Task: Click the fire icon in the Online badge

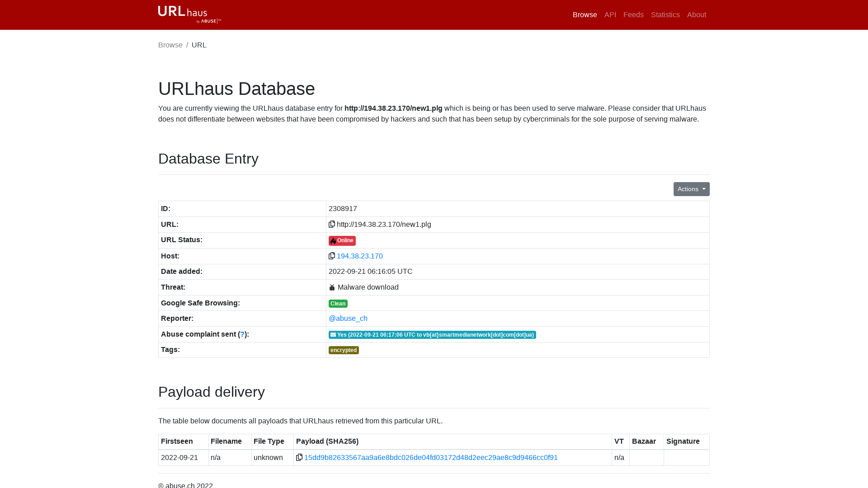Action: 333,240
